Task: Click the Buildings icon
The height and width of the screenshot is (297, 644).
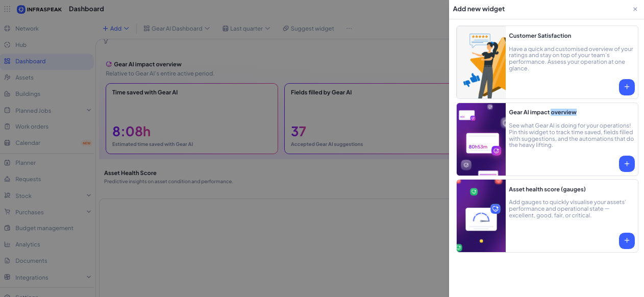Action: 7,94
